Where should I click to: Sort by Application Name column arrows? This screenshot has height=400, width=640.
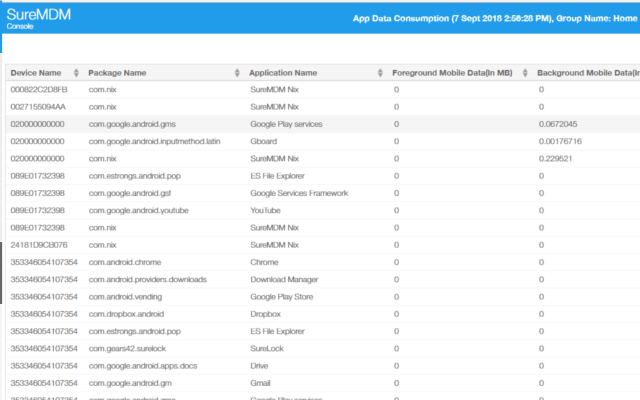coord(380,73)
